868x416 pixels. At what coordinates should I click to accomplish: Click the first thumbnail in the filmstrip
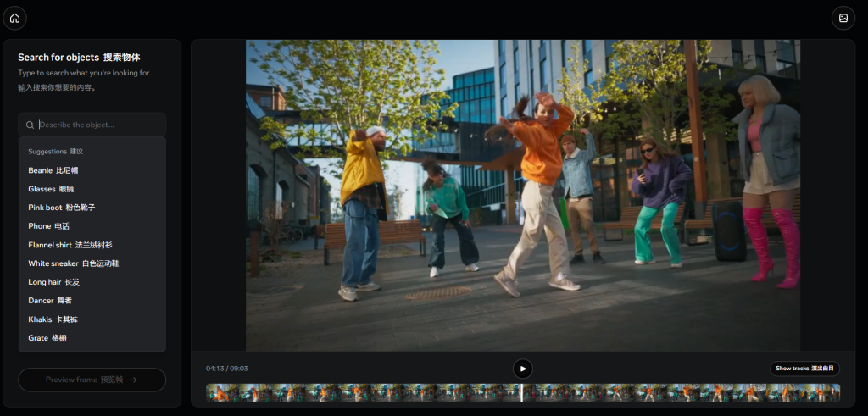click(221, 393)
